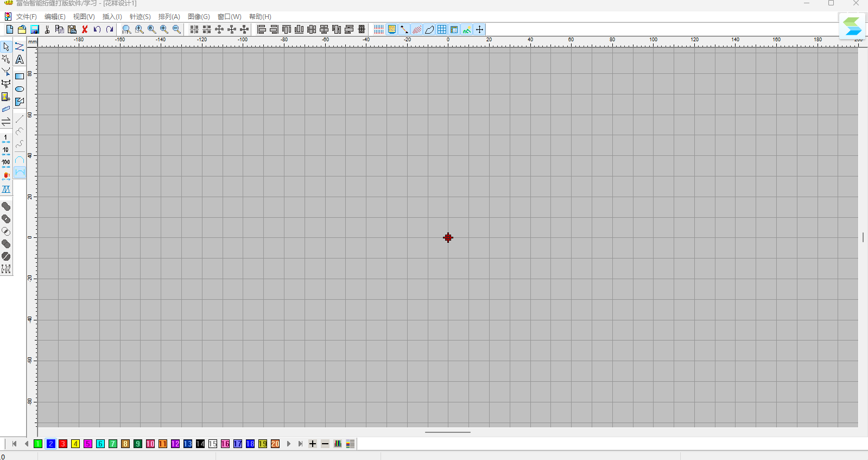
Task: Align objects to right edge
Action: [274, 29]
